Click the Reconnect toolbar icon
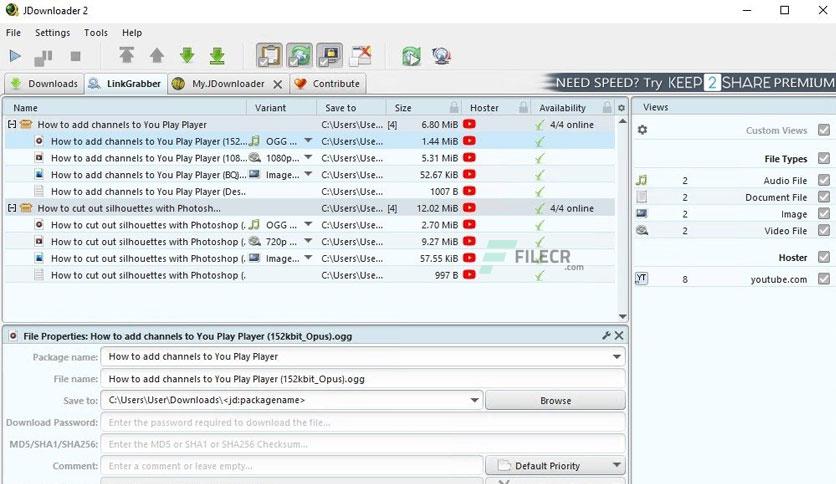Viewport: 836px width, 484px height. click(411, 56)
